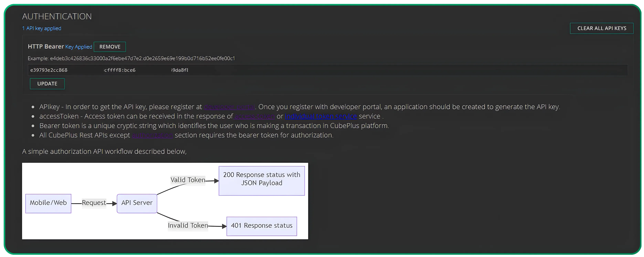Image resolution: width=644 pixels, height=257 pixels.
Task: Open the access-token link
Action: pos(254,116)
